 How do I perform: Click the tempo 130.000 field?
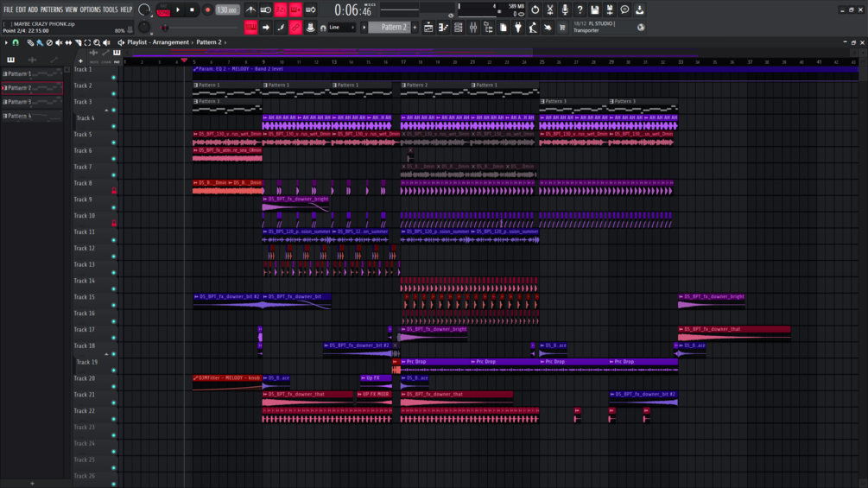(x=227, y=10)
